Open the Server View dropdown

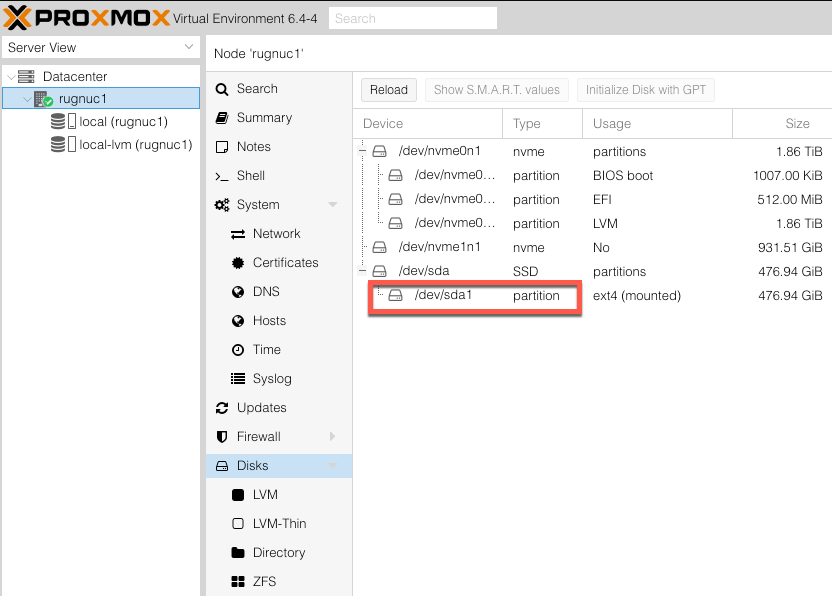[101, 47]
